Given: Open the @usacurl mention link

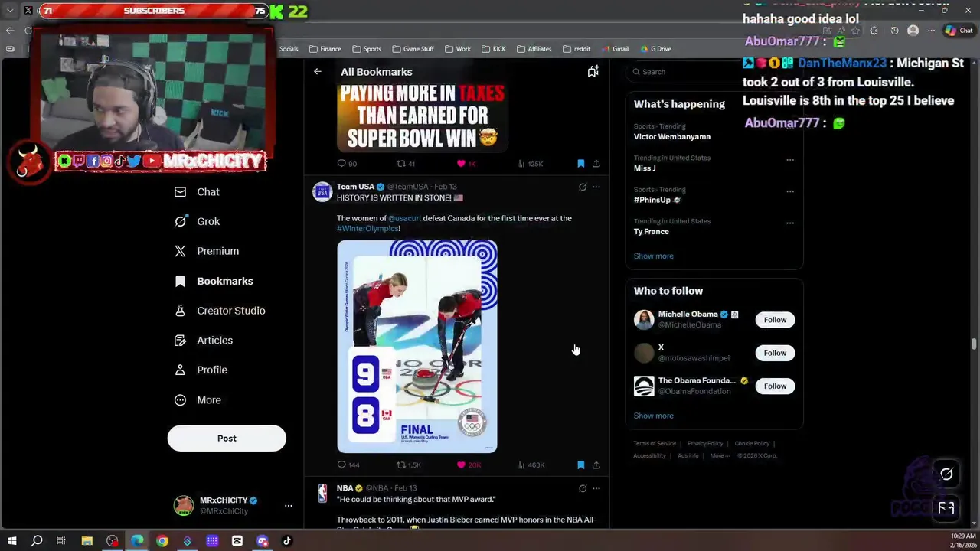Looking at the screenshot, I should [x=404, y=218].
